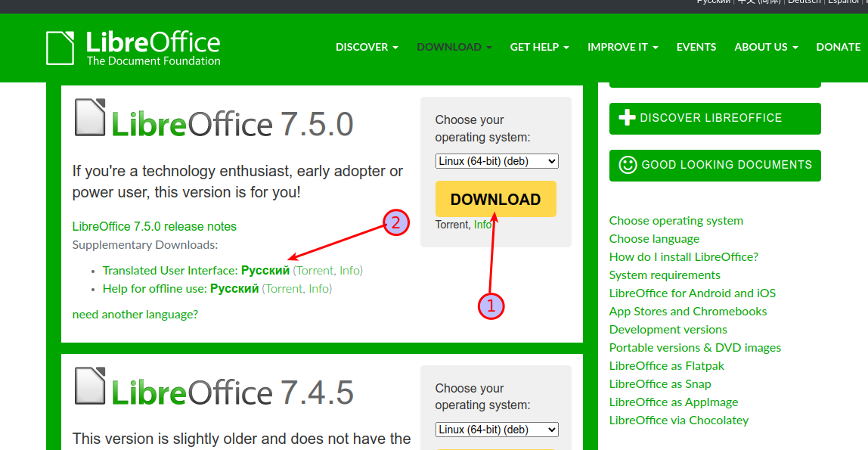
Task: Click the yellow DOWNLOAD button for 7.5.0
Action: coord(495,199)
